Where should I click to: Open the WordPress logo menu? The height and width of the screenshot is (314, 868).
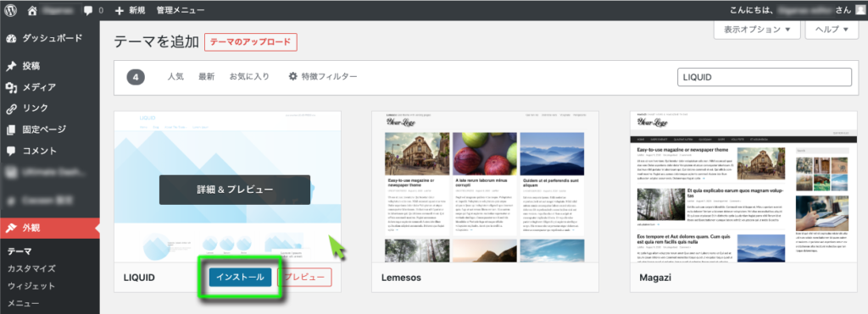tap(11, 10)
